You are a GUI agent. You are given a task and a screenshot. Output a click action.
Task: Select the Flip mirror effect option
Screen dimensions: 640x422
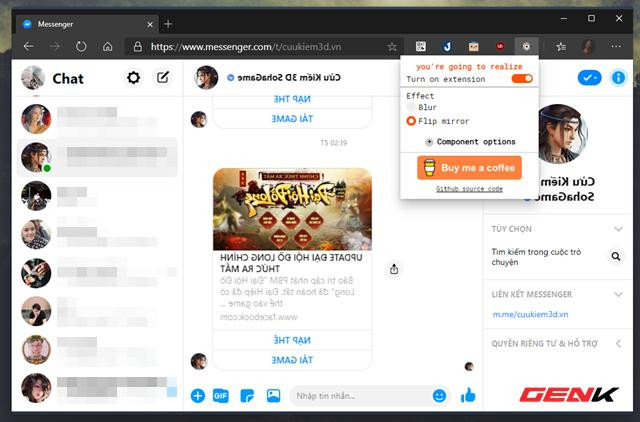[x=411, y=121]
